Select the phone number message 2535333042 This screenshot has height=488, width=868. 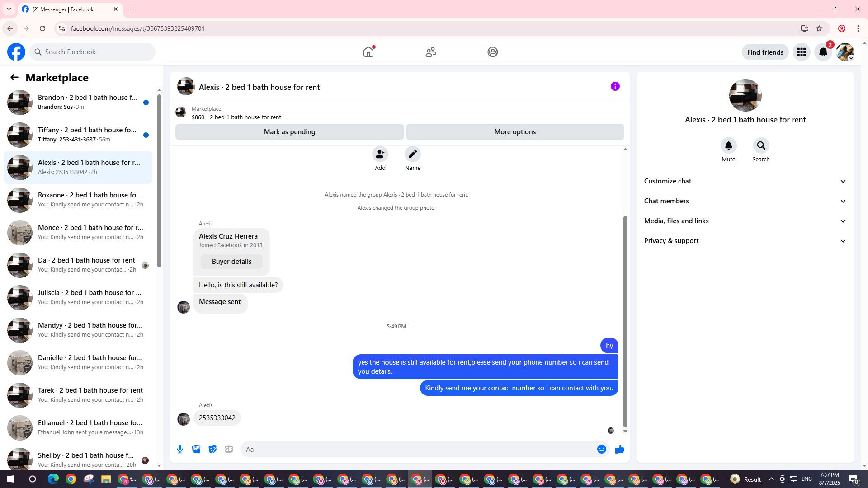click(217, 418)
